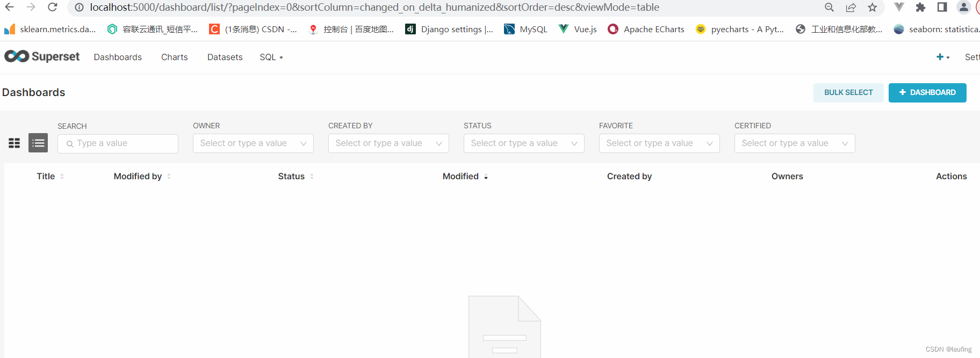Sort by the Title column
This screenshot has width=980, height=358.
(x=50, y=176)
